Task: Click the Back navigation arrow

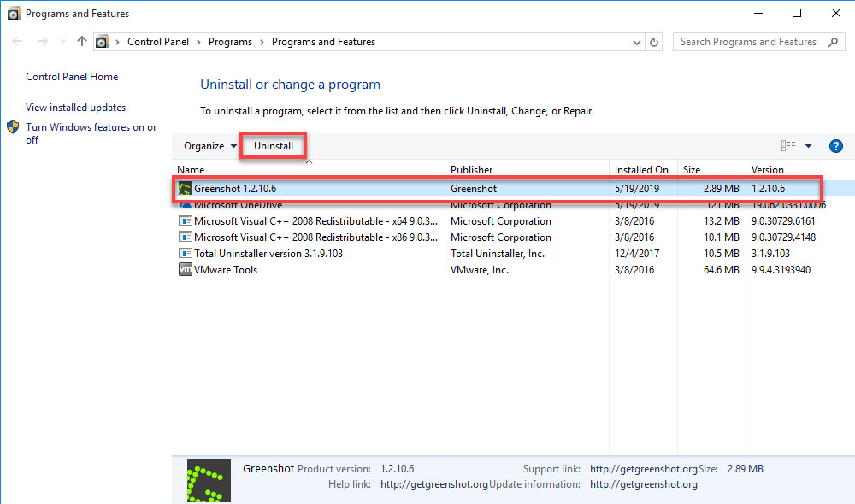Action: point(17,41)
